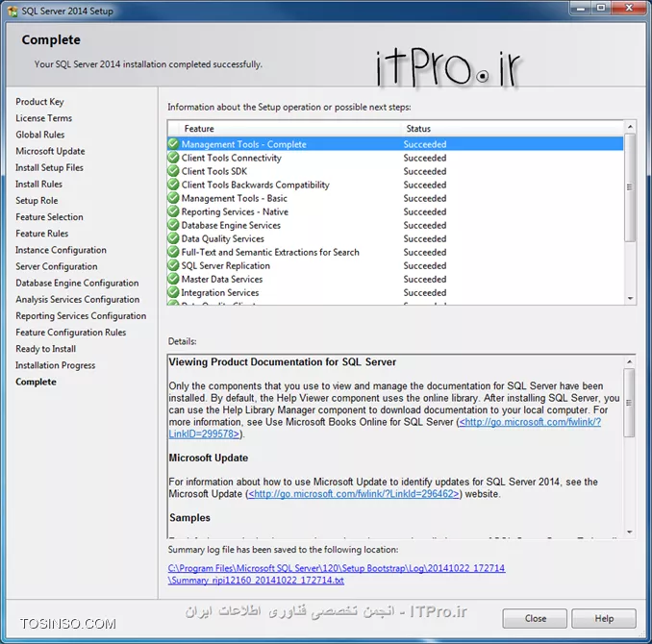Click the Microsoft Update sidebar step
652x644 pixels.
click(50, 151)
